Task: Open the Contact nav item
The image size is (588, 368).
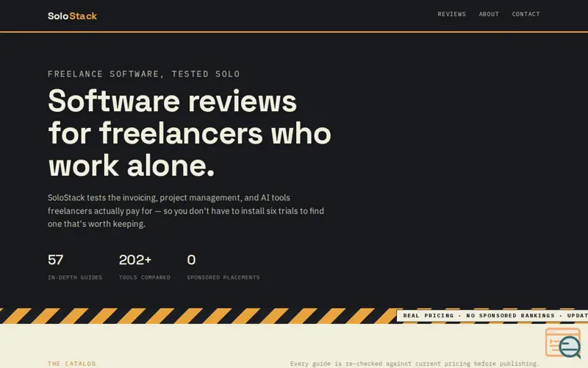Action: [x=526, y=14]
